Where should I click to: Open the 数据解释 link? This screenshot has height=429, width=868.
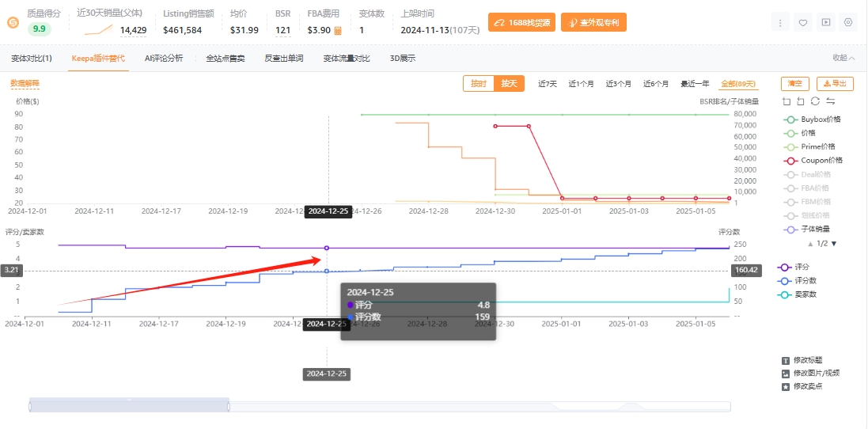(25, 84)
